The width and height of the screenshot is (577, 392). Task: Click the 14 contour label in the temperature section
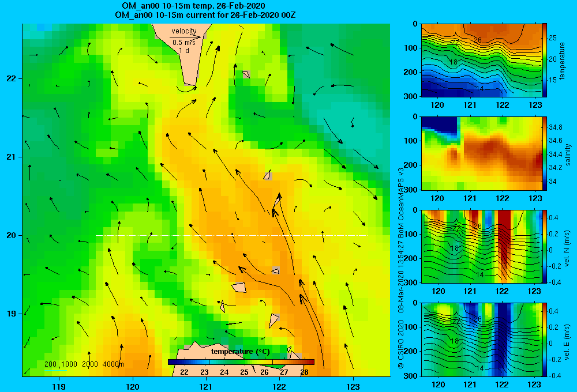(x=479, y=89)
